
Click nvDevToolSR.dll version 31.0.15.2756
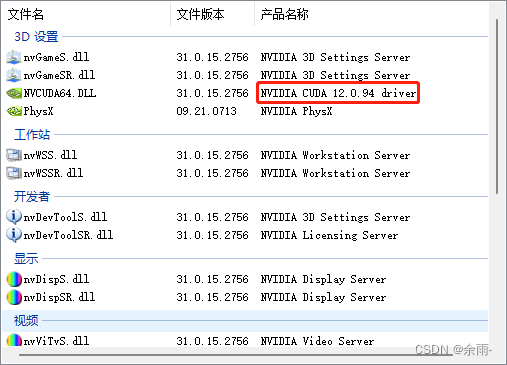click(x=212, y=235)
